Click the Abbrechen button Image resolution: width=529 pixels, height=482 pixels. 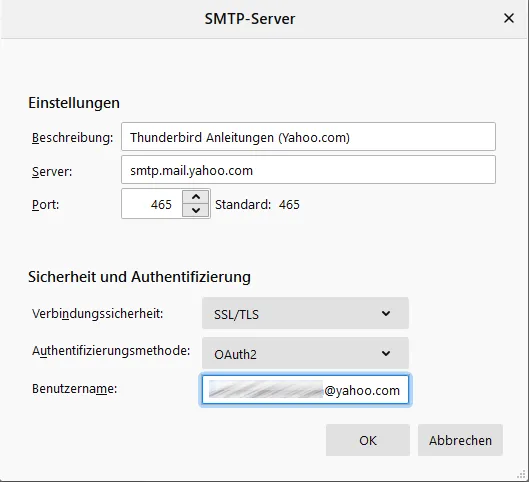460,440
